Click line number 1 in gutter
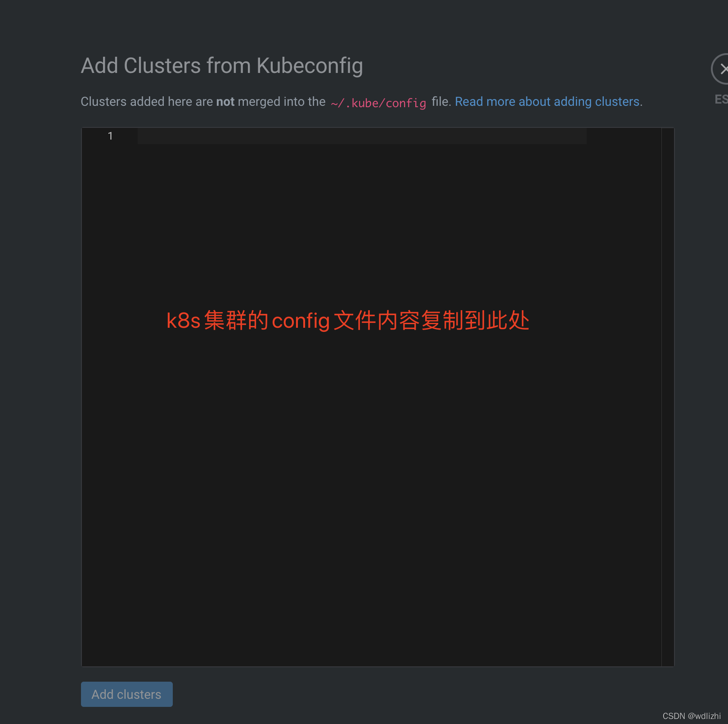728x724 pixels. point(110,136)
